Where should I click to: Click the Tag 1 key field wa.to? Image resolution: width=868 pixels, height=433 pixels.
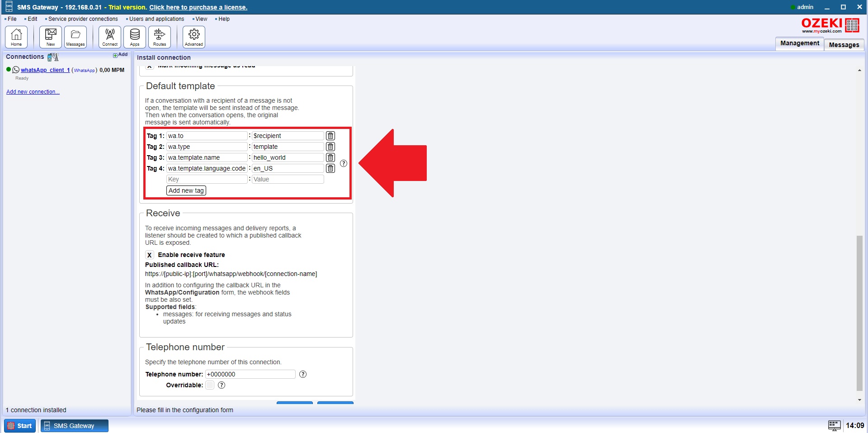pos(207,136)
